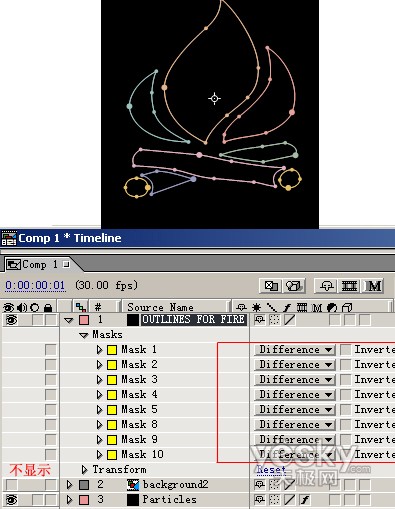Click the Reset link for Transform

point(271,469)
